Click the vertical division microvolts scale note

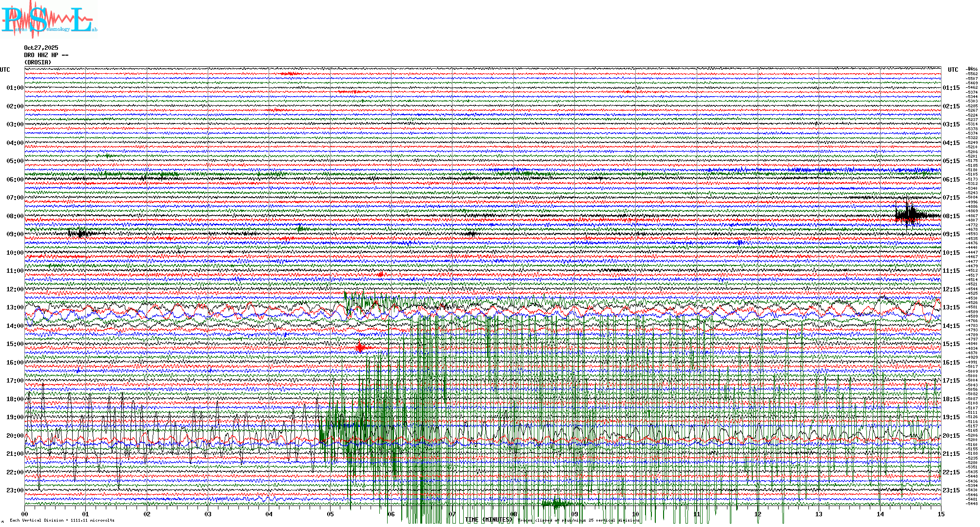pos(62,520)
